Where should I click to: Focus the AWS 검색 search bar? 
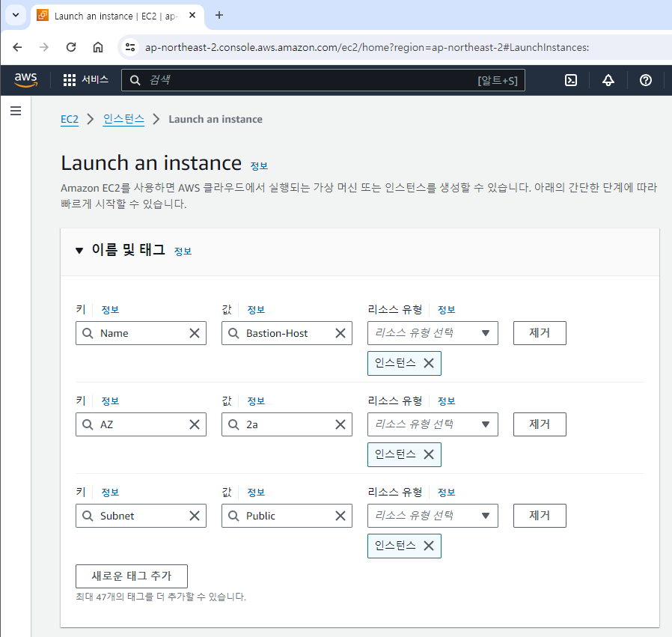click(323, 80)
